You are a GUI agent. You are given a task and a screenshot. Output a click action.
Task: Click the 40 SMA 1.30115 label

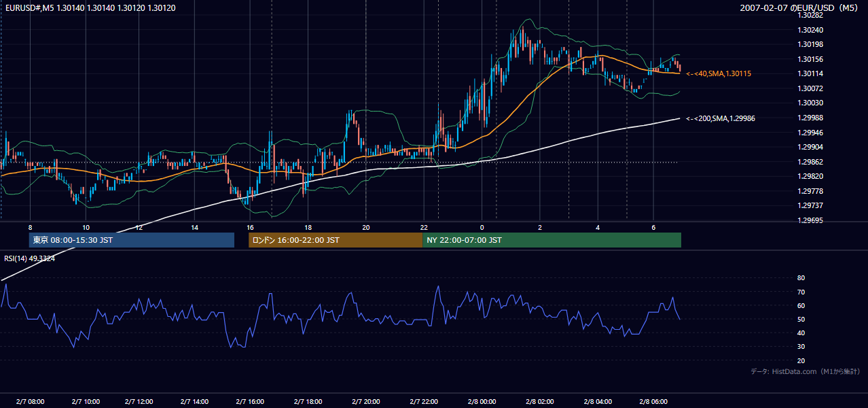719,73
